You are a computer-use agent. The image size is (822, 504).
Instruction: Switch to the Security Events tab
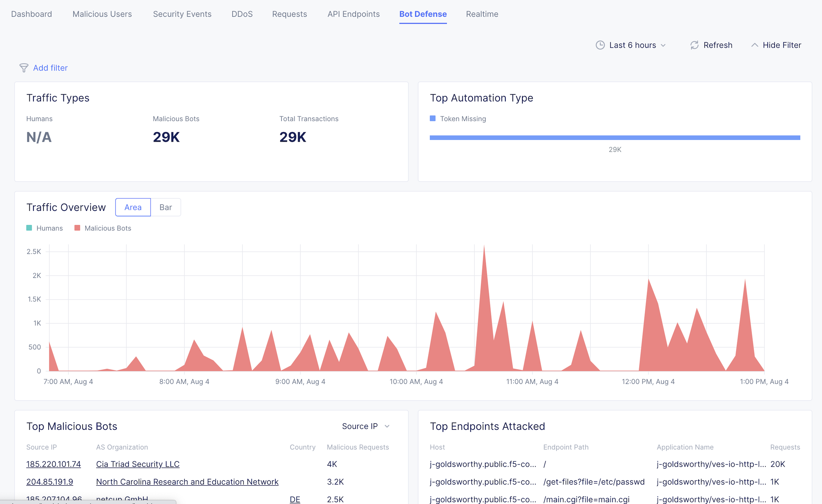[182, 14]
